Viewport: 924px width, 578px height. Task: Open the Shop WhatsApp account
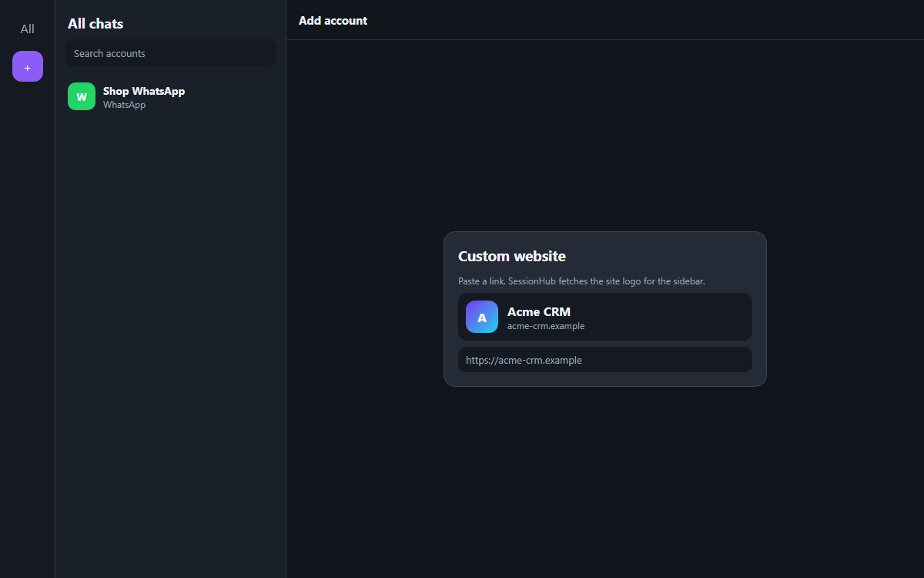click(170, 96)
